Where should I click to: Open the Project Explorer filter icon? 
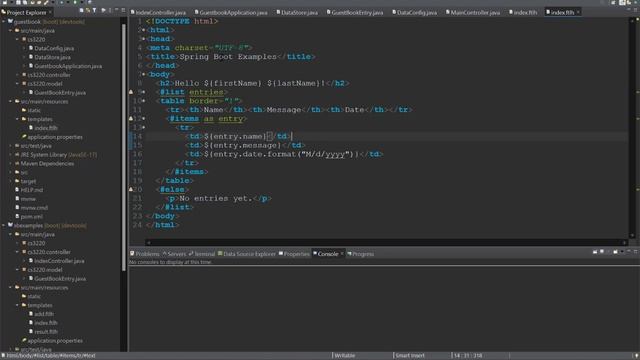coord(94,11)
